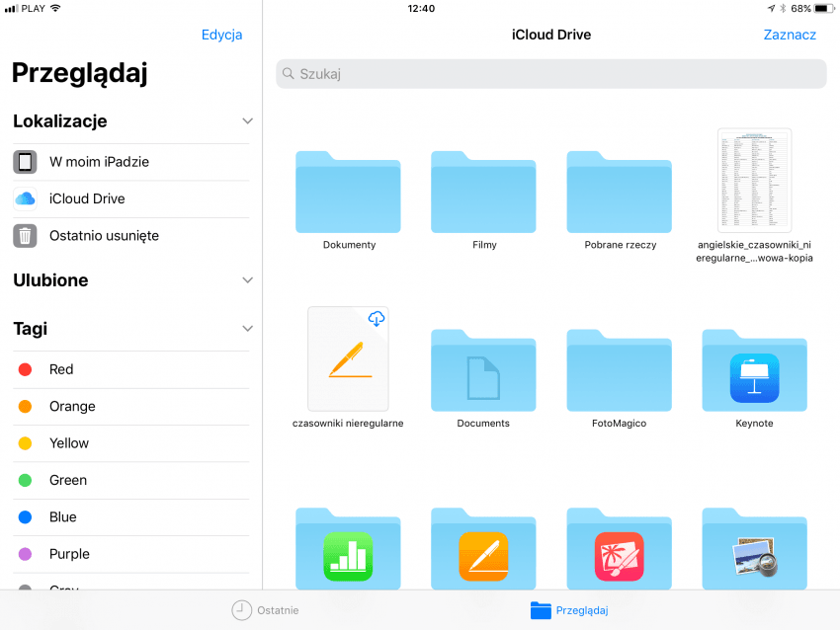Filter by the Yellow tag label
This screenshot has width=840, height=630.
coord(69,443)
